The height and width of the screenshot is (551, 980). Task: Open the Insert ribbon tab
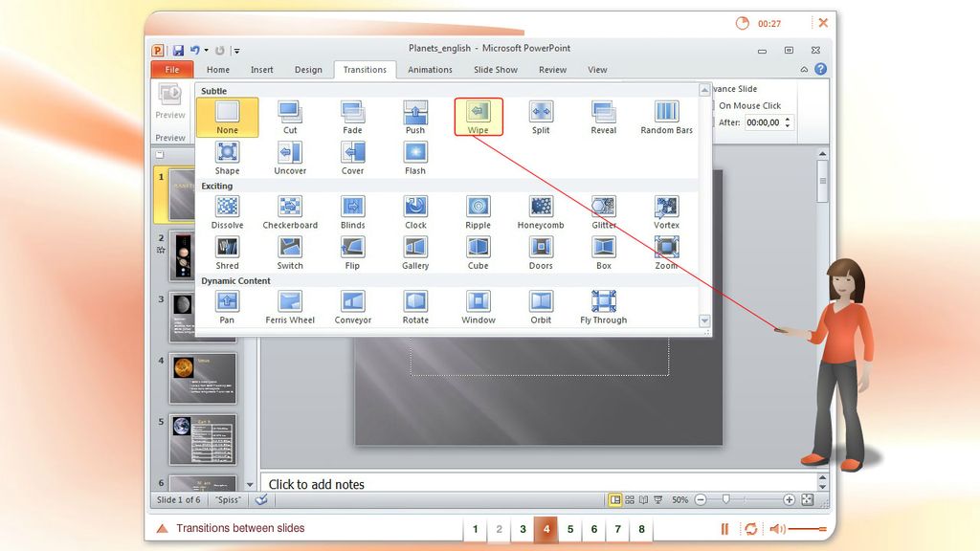pos(262,69)
